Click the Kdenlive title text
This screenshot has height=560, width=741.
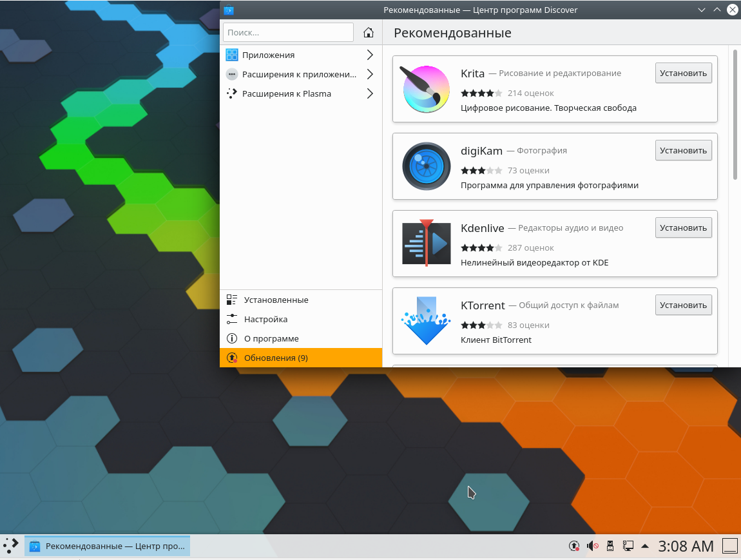483,227
